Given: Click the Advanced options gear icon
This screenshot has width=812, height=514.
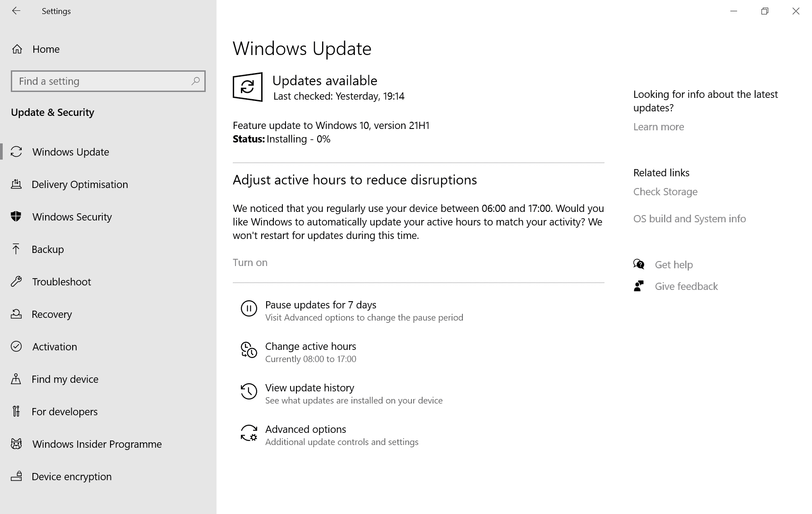Looking at the screenshot, I should (x=249, y=434).
